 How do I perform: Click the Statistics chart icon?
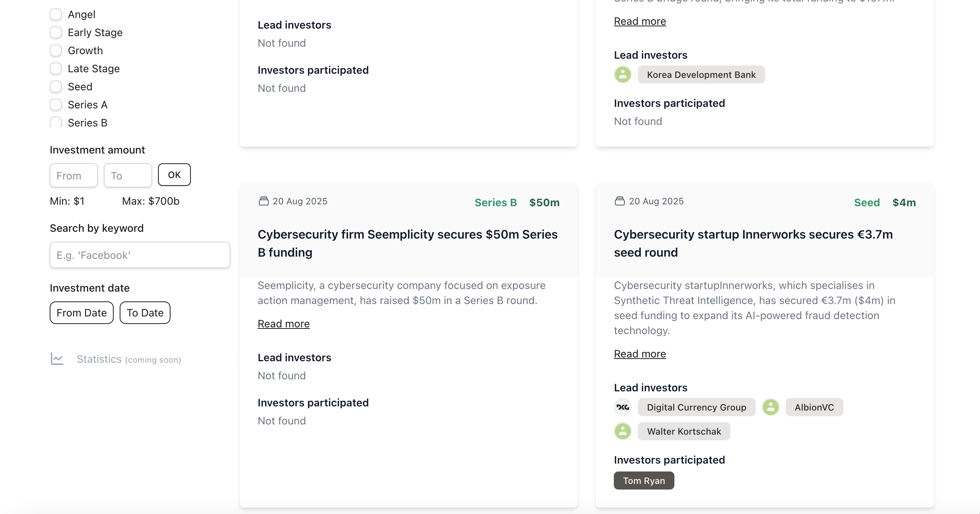pyautogui.click(x=57, y=359)
